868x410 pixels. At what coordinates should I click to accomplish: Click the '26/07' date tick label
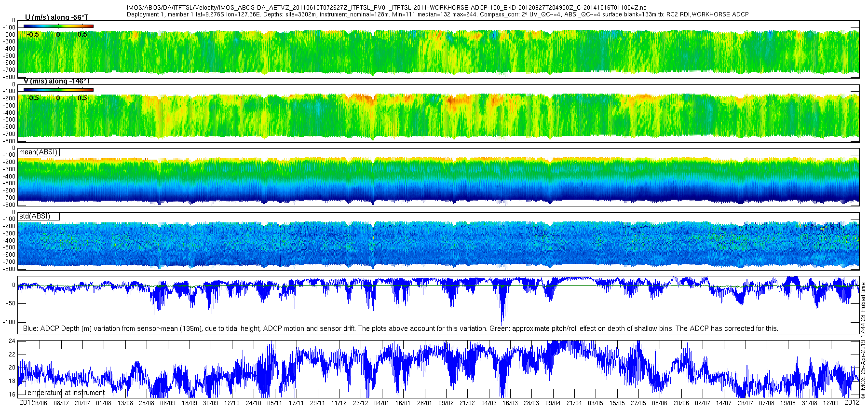click(x=745, y=403)
